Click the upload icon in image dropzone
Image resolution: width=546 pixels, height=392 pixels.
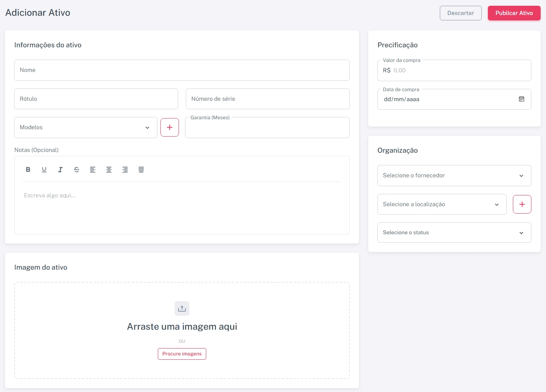pos(182,309)
